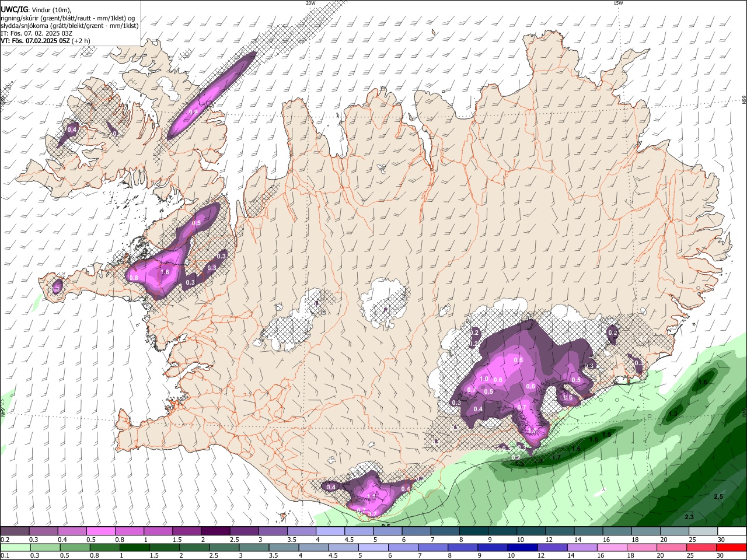This screenshot has height=560, width=747.
Task: Click the 1.7 rain value off the south coast
Action: tap(556, 458)
